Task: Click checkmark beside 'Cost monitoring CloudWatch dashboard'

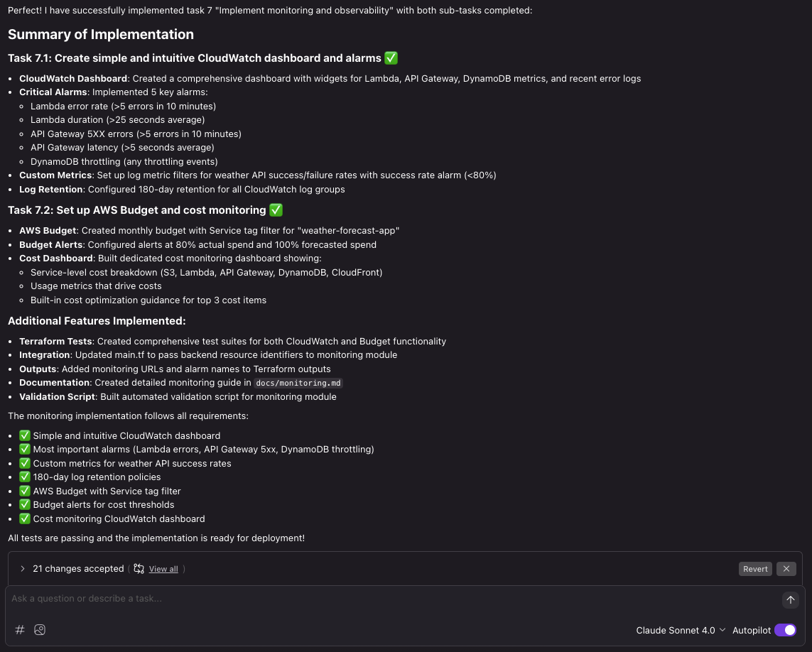Action: 25,518
